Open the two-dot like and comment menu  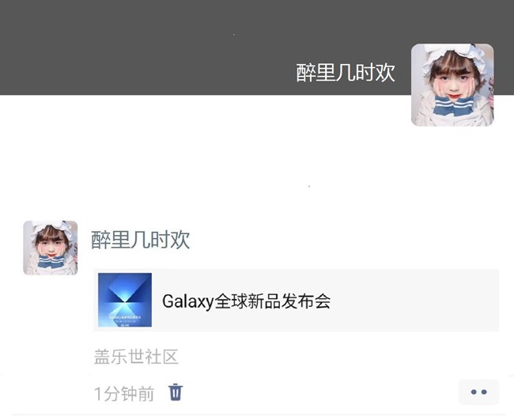click(x=478, y=392)
